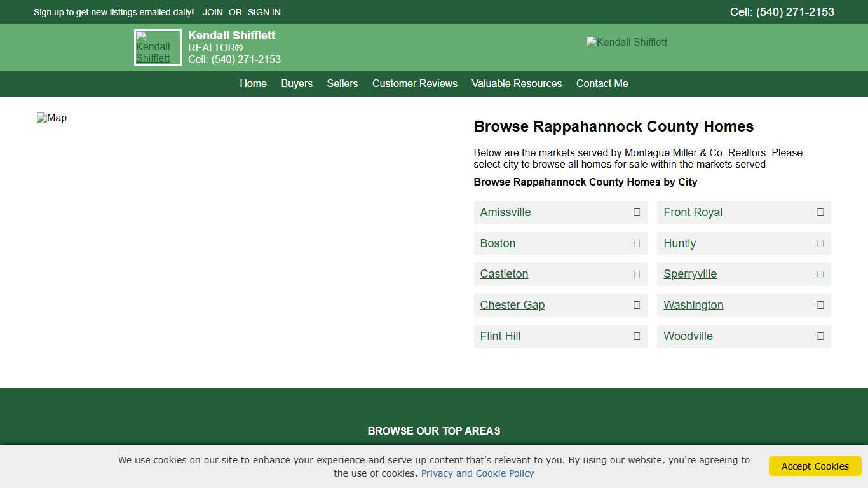Open the Privacy and Cookie Policy link
Image resolution: width=868 pixels, height=488 pixels.
[x=477, y=473]
